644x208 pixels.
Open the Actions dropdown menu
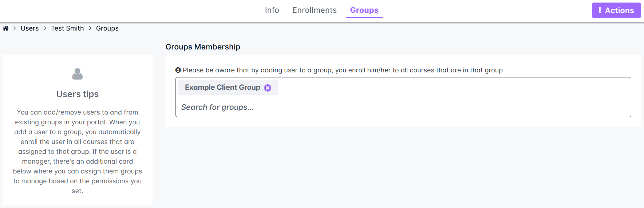coord(616,10)
